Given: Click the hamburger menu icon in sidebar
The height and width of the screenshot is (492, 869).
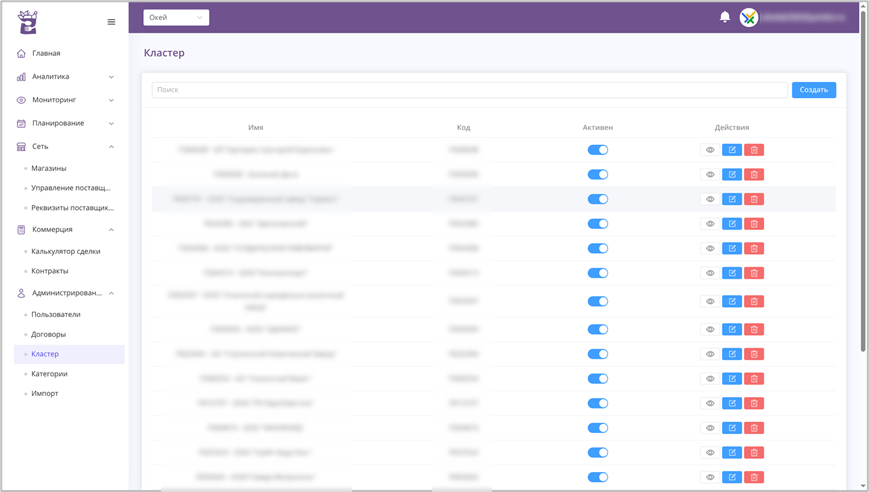Looking at the screenshot, I should coord(111,22).
